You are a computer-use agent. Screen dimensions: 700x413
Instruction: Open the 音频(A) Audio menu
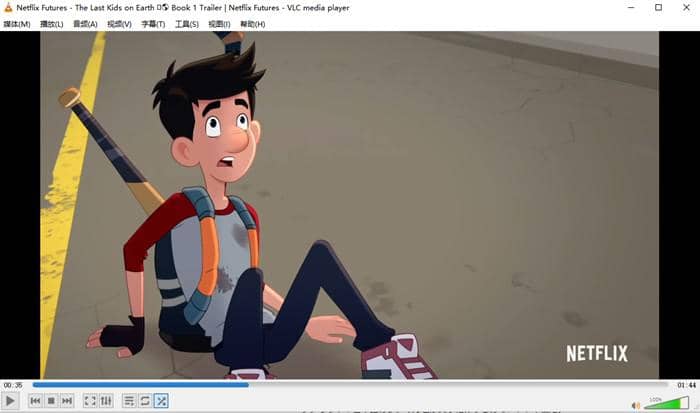85,24
